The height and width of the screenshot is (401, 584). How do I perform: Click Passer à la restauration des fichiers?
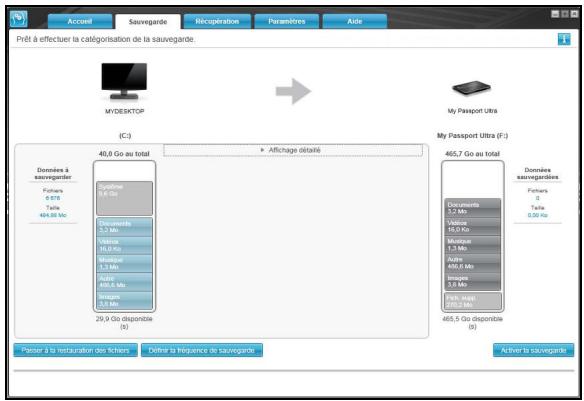point(76,350)
